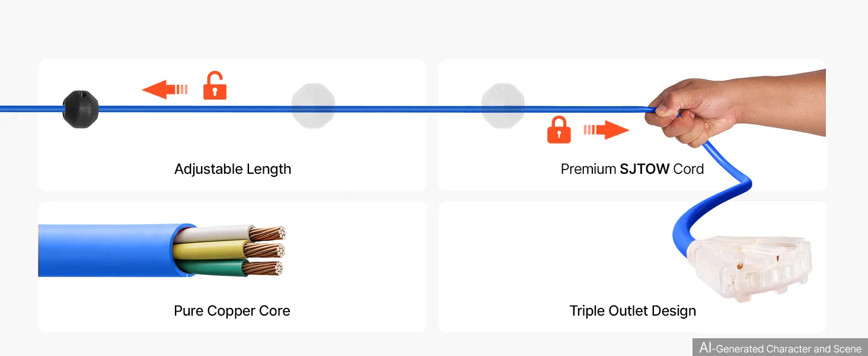Click the orange unlocked padlock icon

[x=215, y=85]
